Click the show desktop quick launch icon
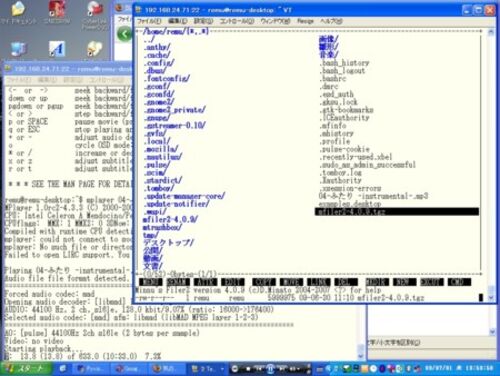The image size is (500, 376). 63,369
